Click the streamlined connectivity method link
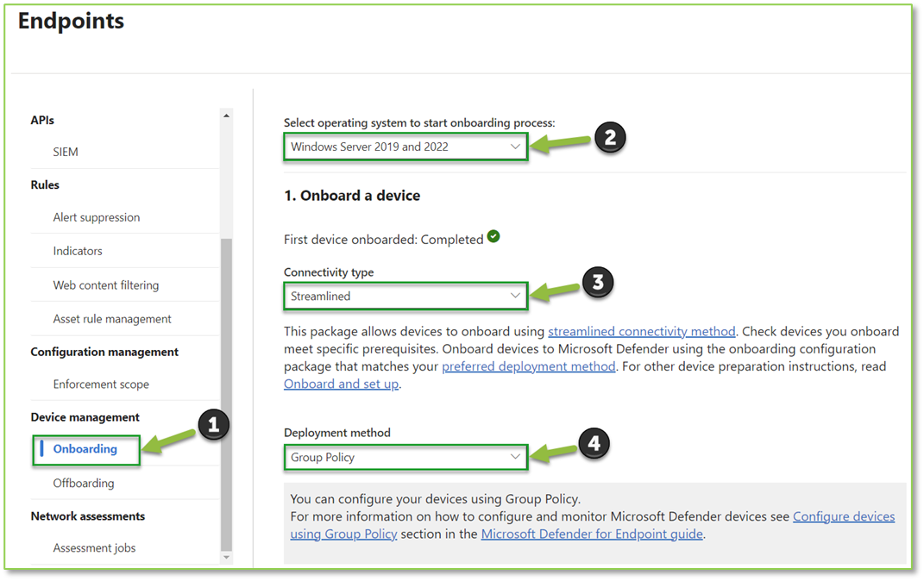The width and height of the screenshot is (924, 581). click(x=641, y=330)
